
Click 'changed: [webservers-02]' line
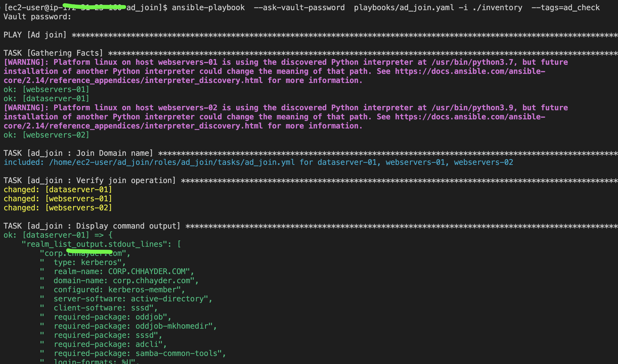(58, 208)
